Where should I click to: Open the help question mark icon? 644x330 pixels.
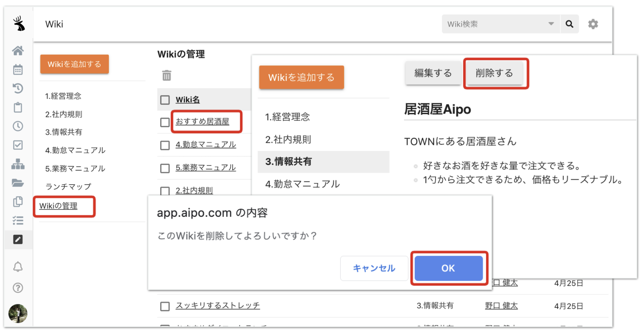click(x=18, y=288)
